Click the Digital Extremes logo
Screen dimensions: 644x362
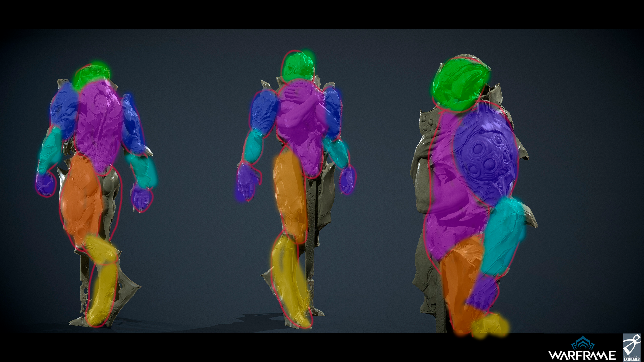click(631, 347)
